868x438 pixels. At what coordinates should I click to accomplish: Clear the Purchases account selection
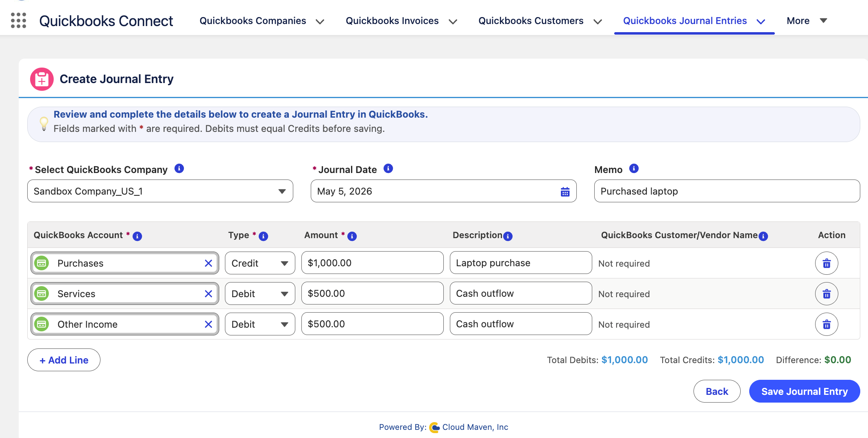point(208,263)
